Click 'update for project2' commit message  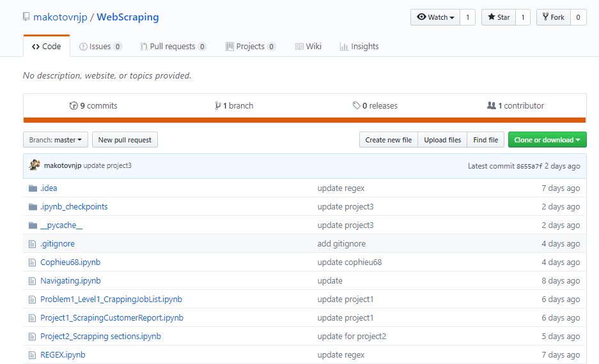pos(352,337)
